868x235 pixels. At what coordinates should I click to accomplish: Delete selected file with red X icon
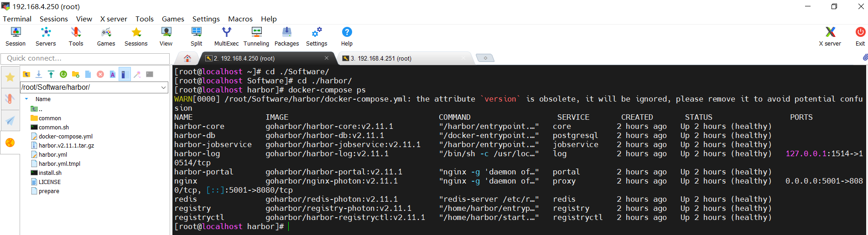click(100, 74)
